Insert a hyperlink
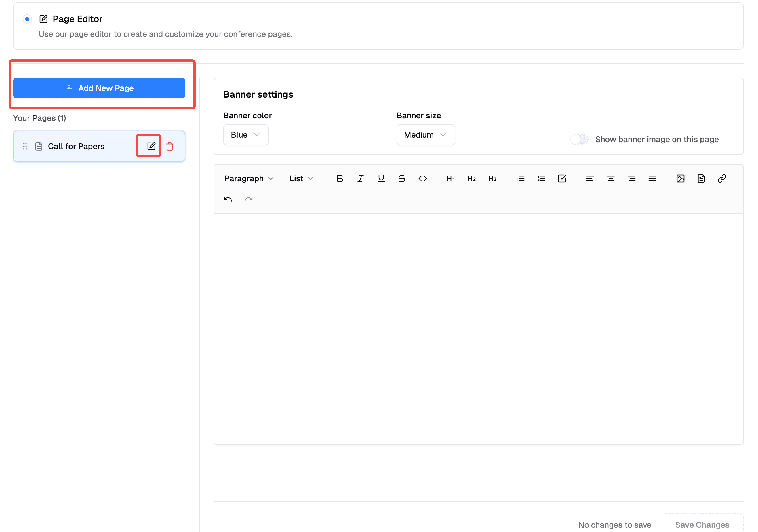758x532 pixels. [x=722, y=178]
